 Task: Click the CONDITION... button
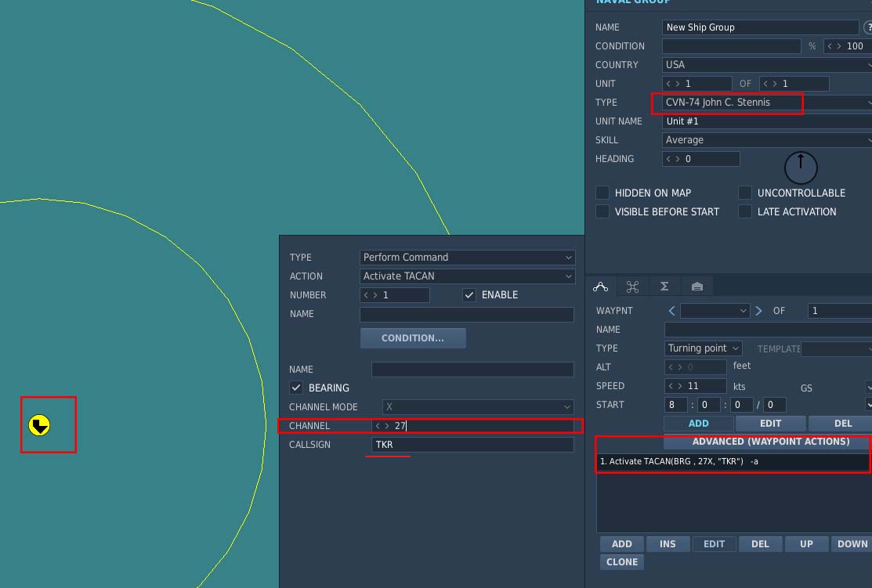pyautogui.click(x=413, y=338)
